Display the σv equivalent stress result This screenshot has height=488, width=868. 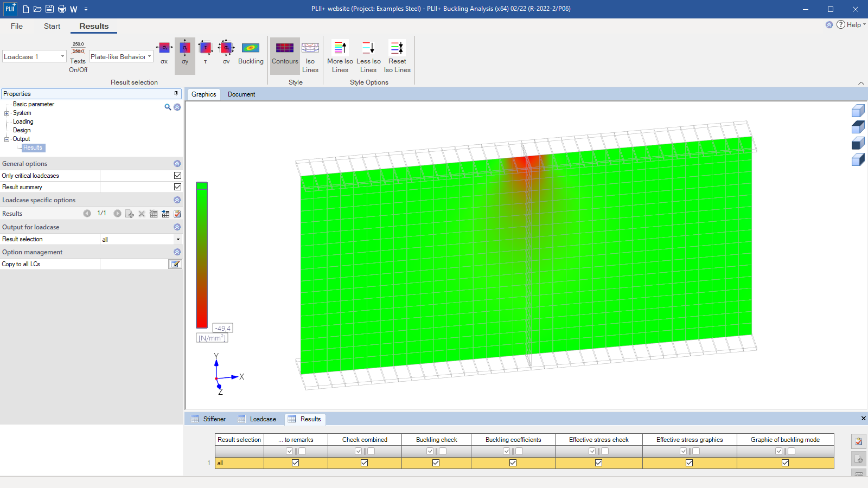tap(226, 53)
